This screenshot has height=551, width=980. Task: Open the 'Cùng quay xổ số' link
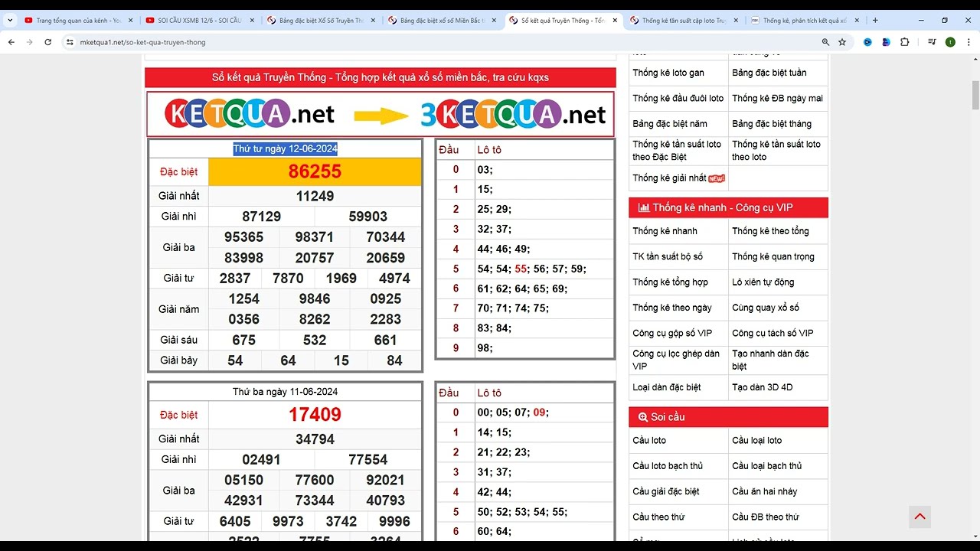(x=765, y=308)
